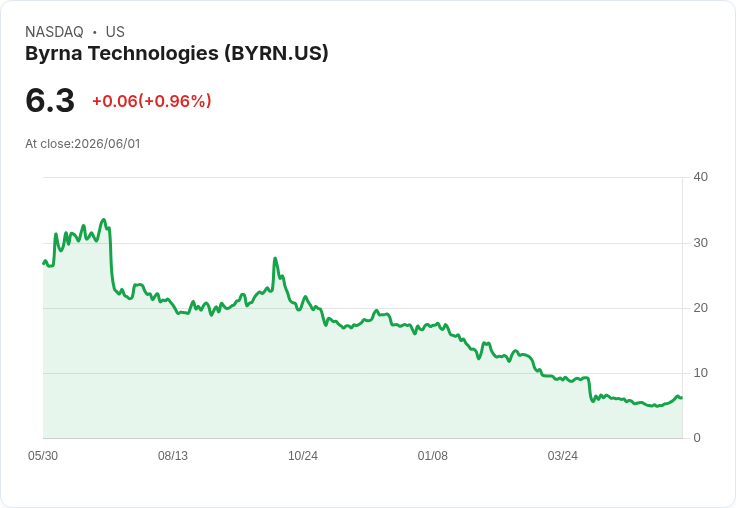The image size is (736, 508).
Task: Click the 30 y-axis value label
Action: pos(700,243)
